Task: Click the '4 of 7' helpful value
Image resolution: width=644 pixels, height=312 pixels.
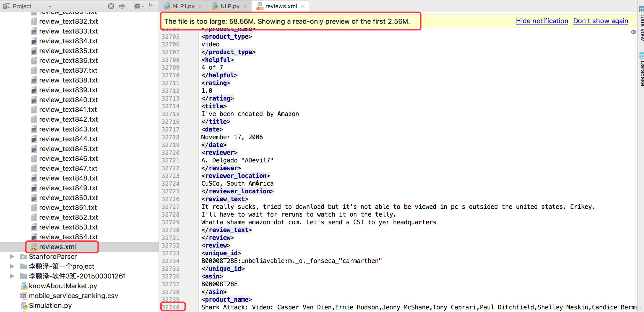Action: [212, 68]
